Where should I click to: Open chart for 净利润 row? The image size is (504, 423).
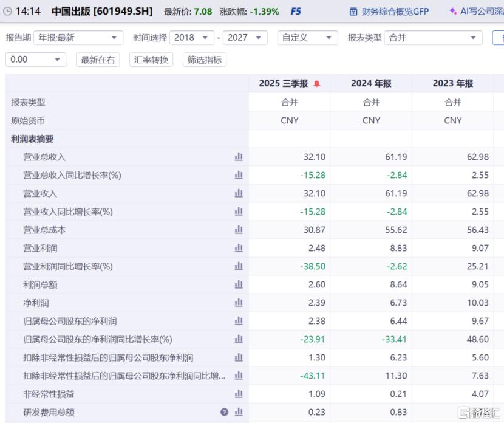[239, 303]
